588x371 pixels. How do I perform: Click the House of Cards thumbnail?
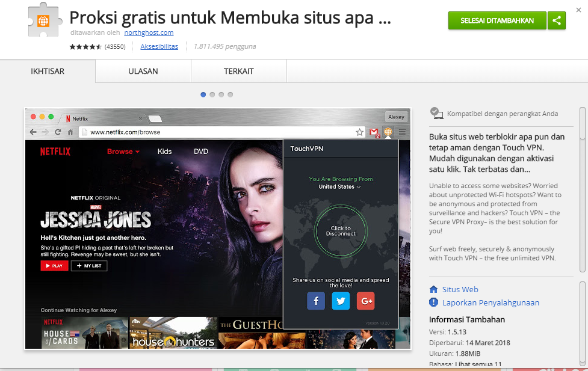(x=85, y=333)
